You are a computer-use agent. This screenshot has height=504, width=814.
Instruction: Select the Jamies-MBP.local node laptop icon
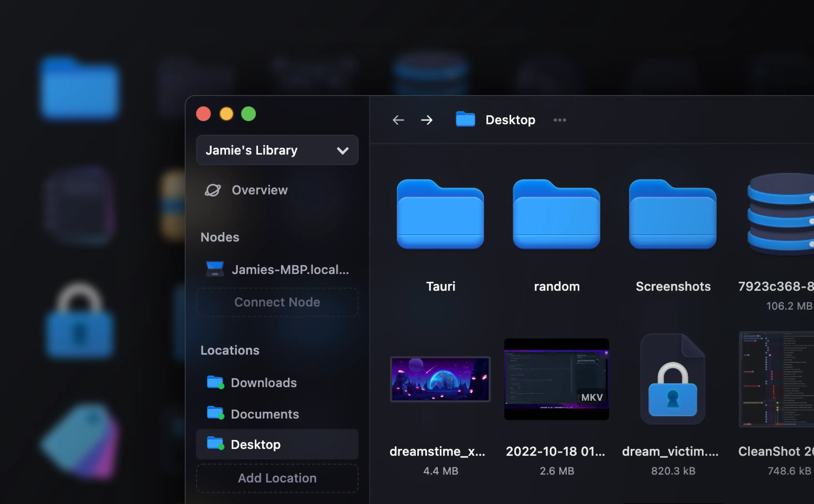point(215,269)
